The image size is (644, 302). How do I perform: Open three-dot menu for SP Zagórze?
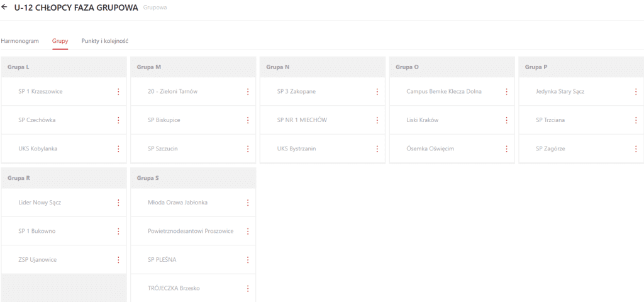636,148
